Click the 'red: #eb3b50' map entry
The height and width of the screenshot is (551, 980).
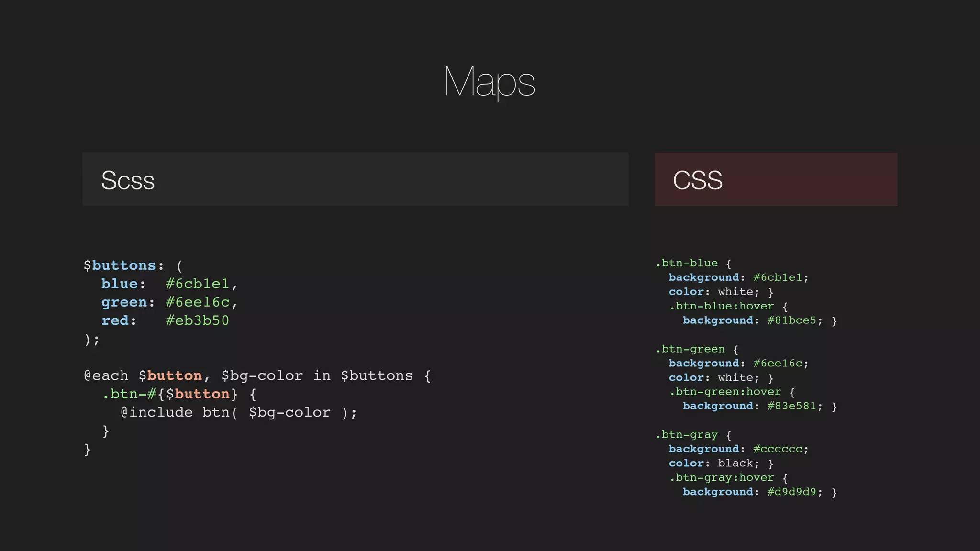pyautogui.click(x=165, y=320)
